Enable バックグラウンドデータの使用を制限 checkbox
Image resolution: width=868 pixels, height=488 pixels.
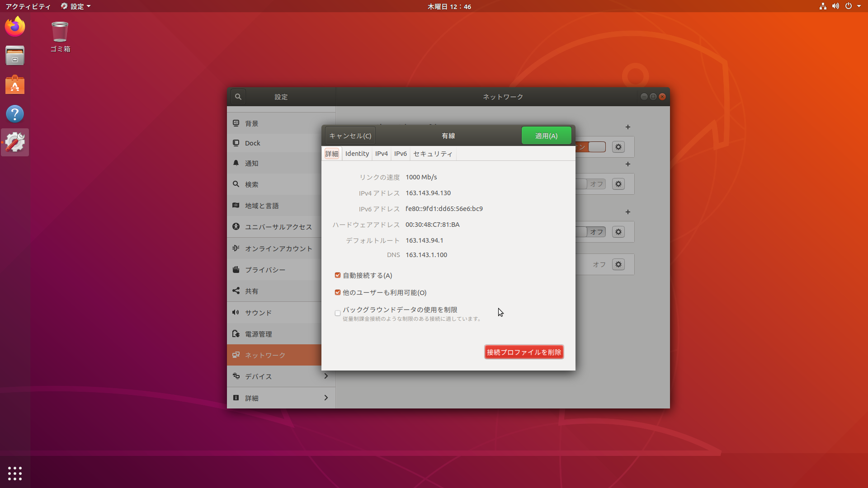(x=338, y=313)
